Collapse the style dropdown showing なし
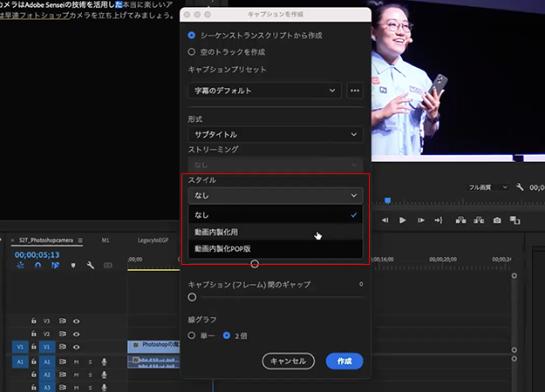Image resolution: width=545 pixels, height=392 pixels. (276, 195)
